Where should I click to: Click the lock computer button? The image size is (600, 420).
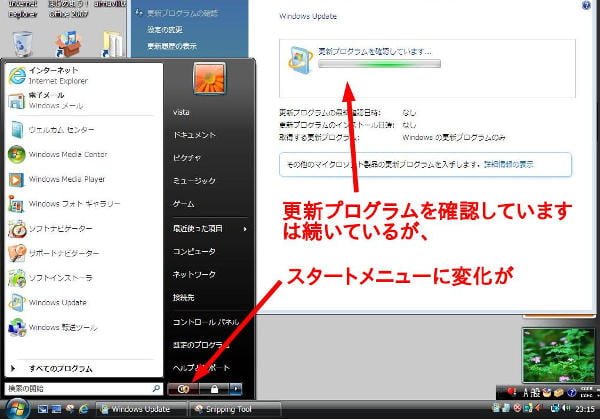click(213, 387)
